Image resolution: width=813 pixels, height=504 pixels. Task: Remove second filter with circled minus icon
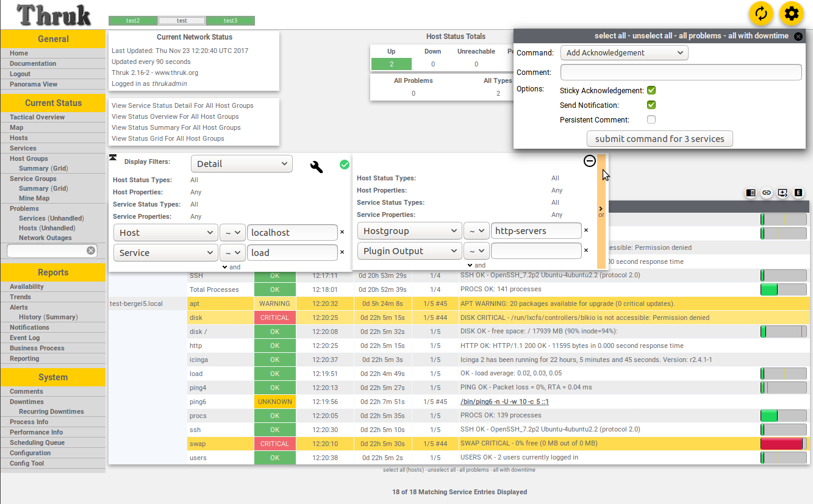click(x=590, y=161)
